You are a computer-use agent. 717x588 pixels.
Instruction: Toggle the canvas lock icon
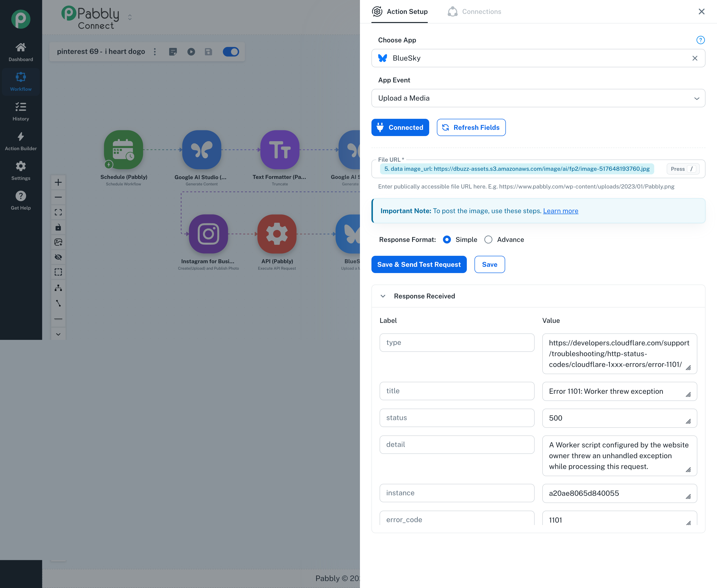tap(58, 227)
